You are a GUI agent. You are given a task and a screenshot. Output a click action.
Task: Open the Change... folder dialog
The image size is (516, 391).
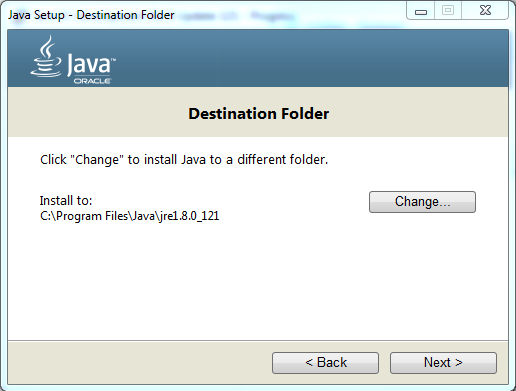(422, 202)
